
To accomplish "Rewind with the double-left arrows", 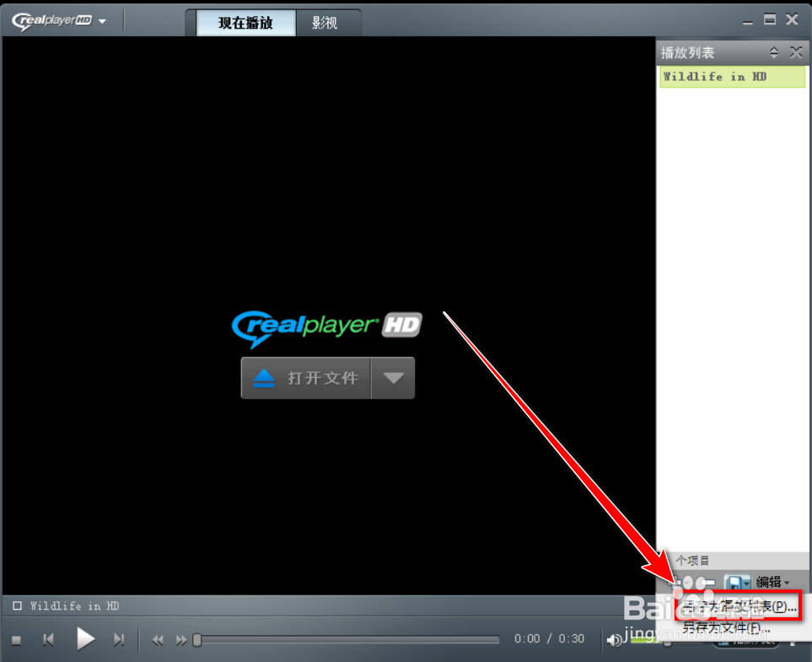I will click(x=158, y=640).
